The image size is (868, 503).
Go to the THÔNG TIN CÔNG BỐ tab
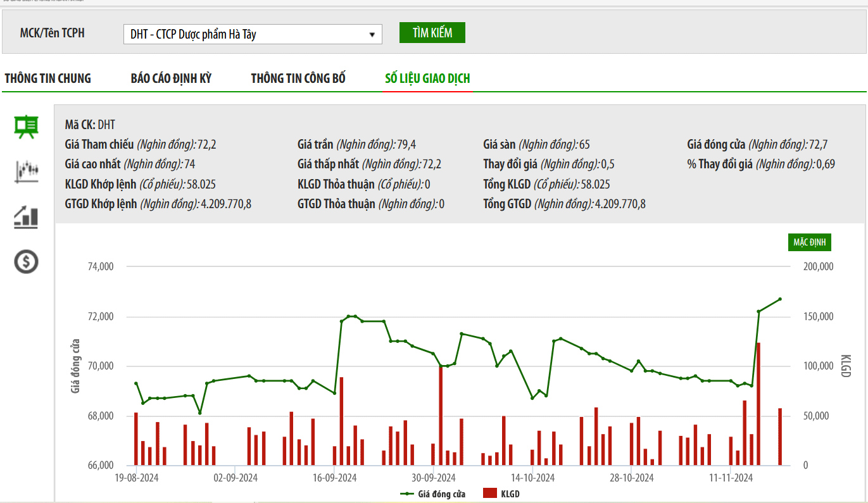[x=298, y=78]
